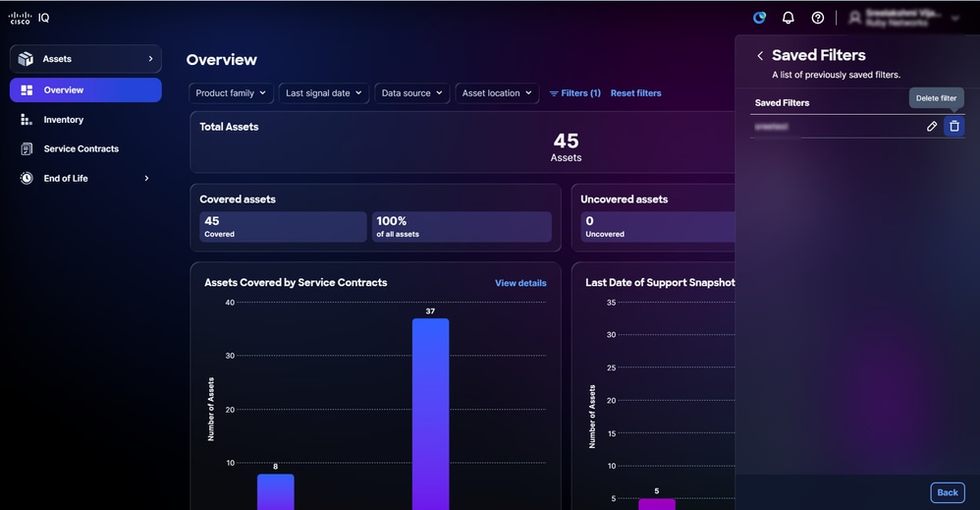Click the chart bar labeled 37
The image size is (980, 510).
(x=431, y=414)
